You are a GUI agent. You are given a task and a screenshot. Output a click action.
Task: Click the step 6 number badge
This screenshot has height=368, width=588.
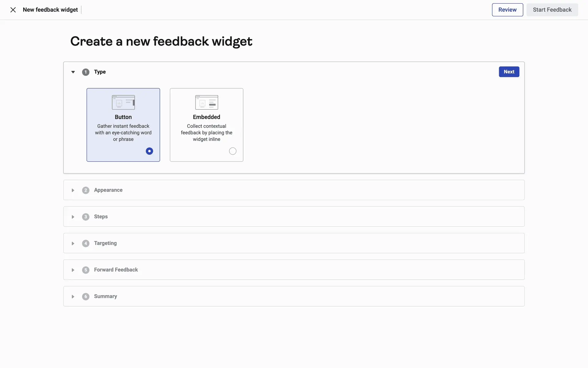(x=86, y=297)
